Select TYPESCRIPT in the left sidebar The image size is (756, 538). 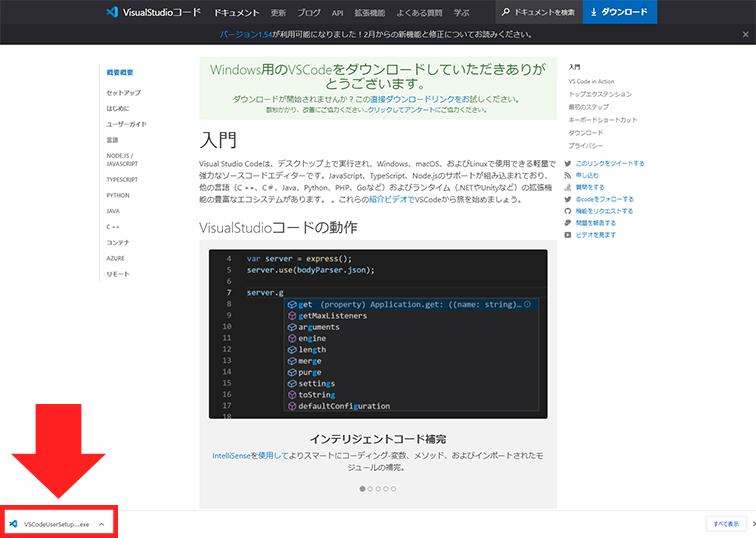click(122, 179)
